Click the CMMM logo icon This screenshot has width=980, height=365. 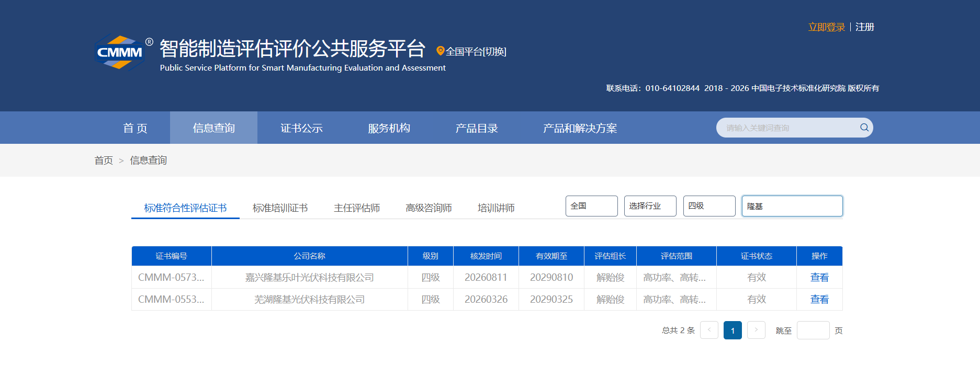(120, 52)
